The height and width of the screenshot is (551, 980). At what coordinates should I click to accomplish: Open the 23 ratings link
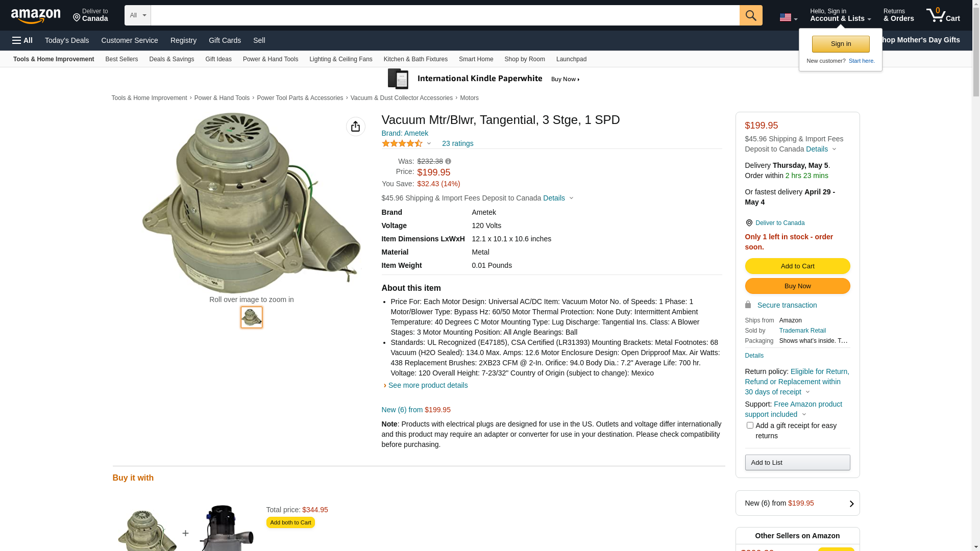pyautogui.click(x=457, y=143)
